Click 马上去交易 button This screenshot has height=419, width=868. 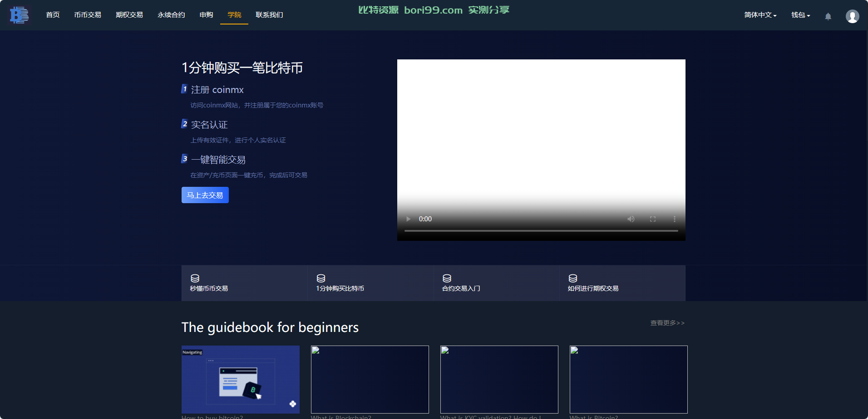pos(205,195)
